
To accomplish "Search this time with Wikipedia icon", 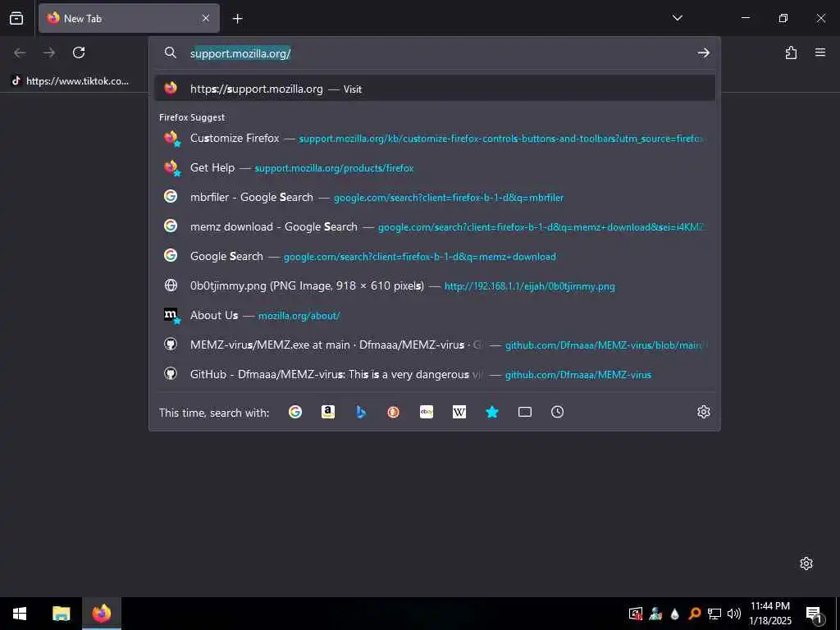I will 459,412.
